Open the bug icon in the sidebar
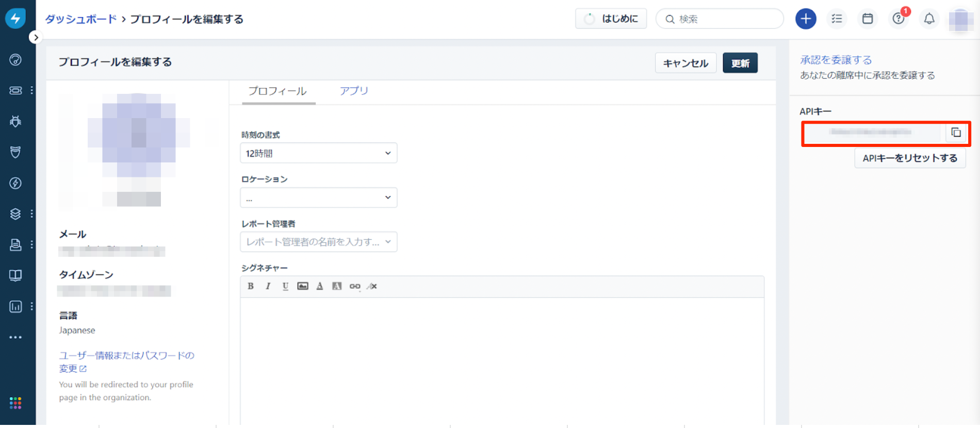Image resolution: width=980 pixels, height=428 pixels. click(x=15, y=122)
